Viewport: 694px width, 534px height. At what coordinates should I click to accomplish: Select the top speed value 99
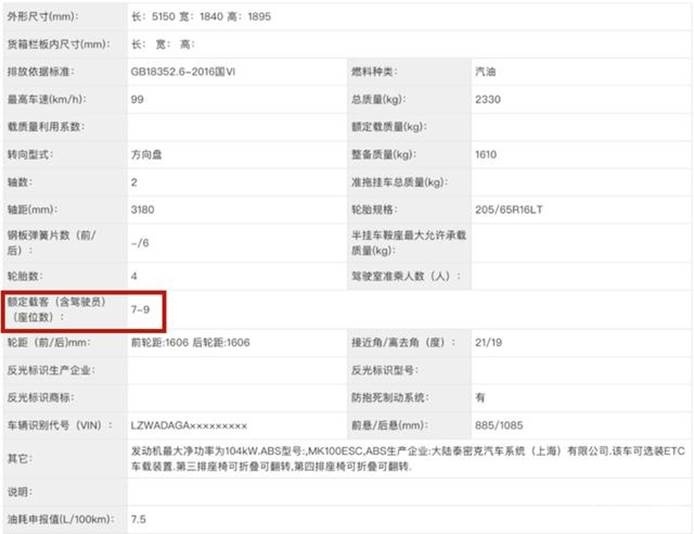tap(137, 99)
